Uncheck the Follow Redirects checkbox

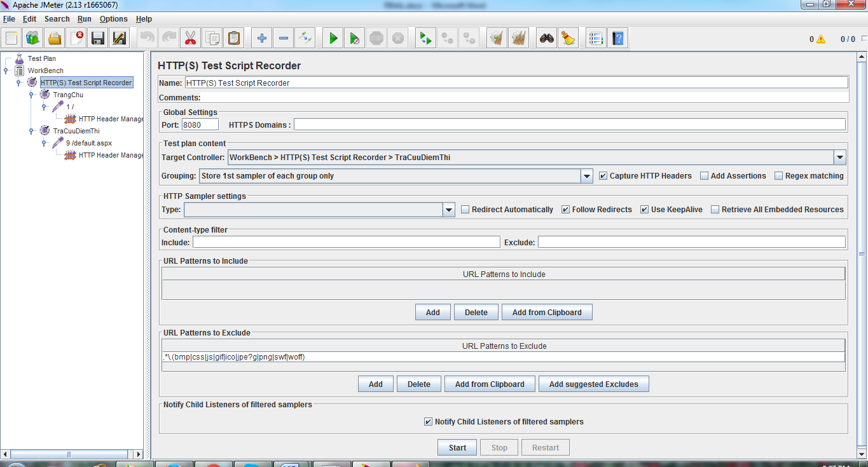[566, 210]
